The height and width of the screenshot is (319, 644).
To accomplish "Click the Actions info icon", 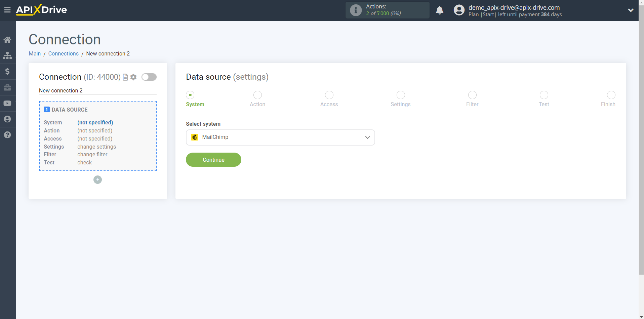I will coord(356,10).
